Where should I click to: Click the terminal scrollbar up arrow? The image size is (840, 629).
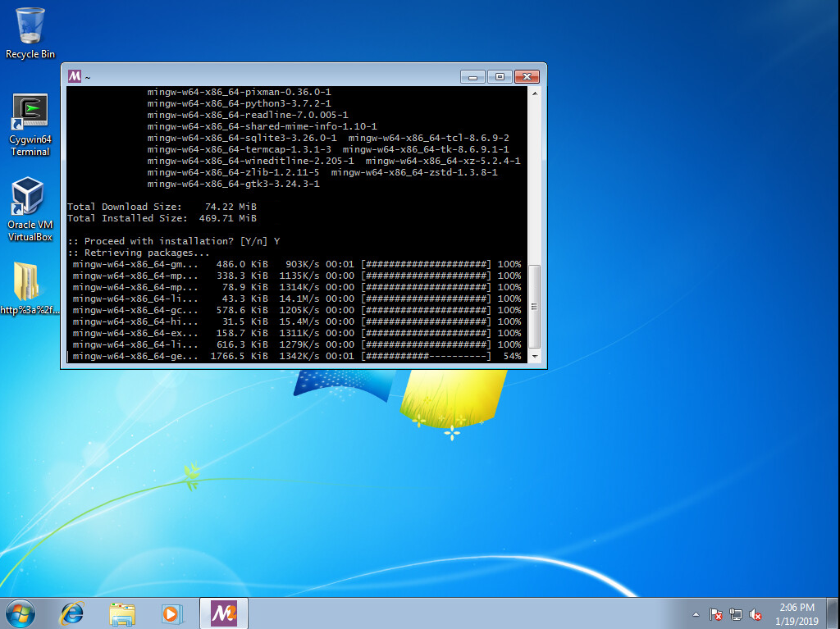[x=535, y=93]
